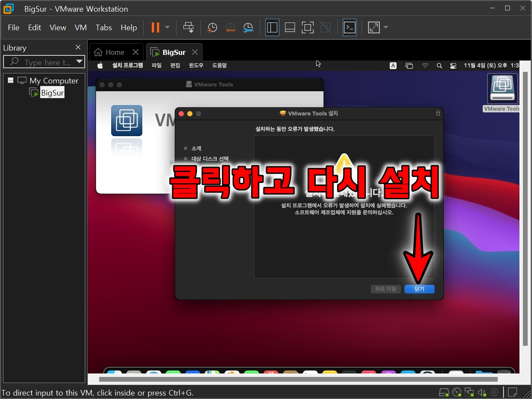The height and width of the screenshot is (399, 532).
Task: Open the Apple menu in guest
Action: pos(100,66)
